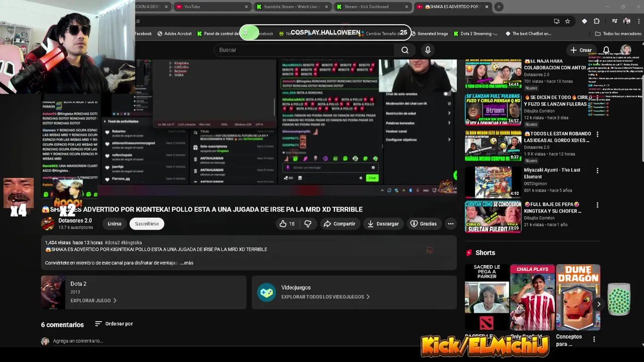
Task: Open options for El Naja Hara video
Action: click(x=597, y=62)
